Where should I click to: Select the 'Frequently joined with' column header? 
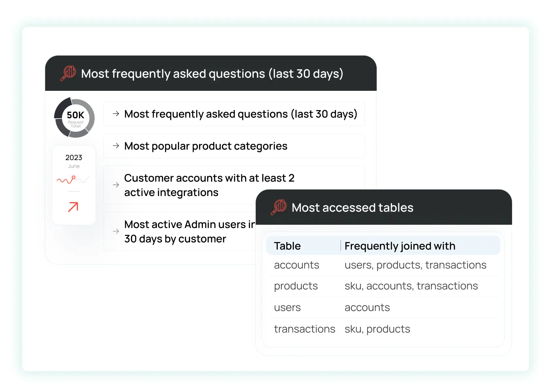click(x=400, y=246)
